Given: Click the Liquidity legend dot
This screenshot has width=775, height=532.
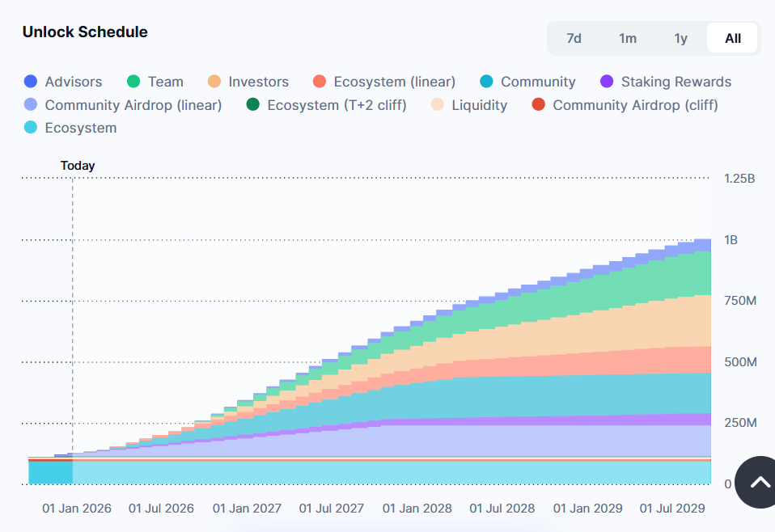Looking at the screenshot, I should pos(437,105).
